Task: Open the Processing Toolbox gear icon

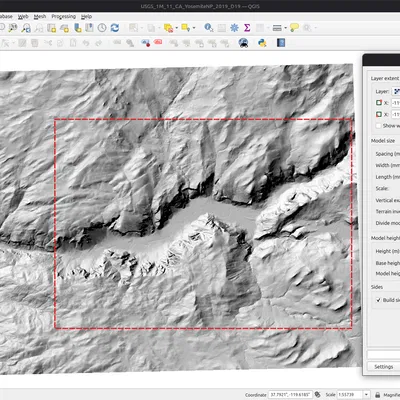Action: [234, 28]
